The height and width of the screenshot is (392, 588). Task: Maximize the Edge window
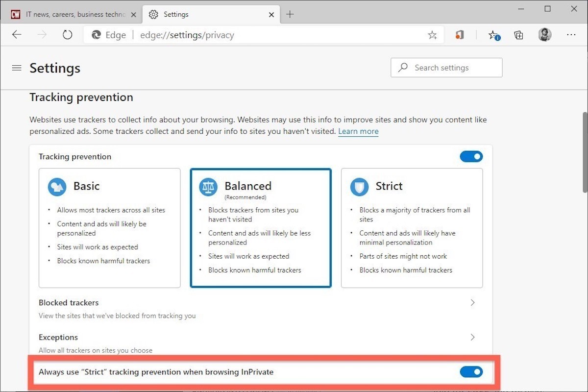pos(548,9)
